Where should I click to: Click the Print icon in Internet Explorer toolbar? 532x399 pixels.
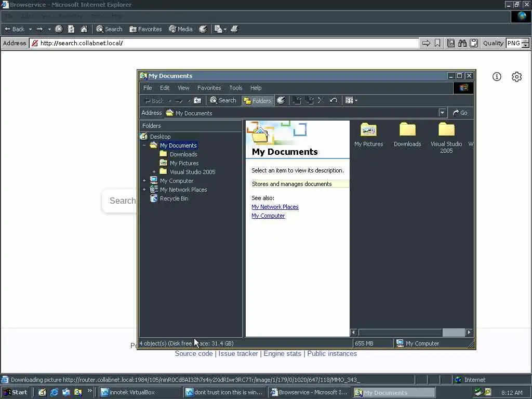point(234,29)
